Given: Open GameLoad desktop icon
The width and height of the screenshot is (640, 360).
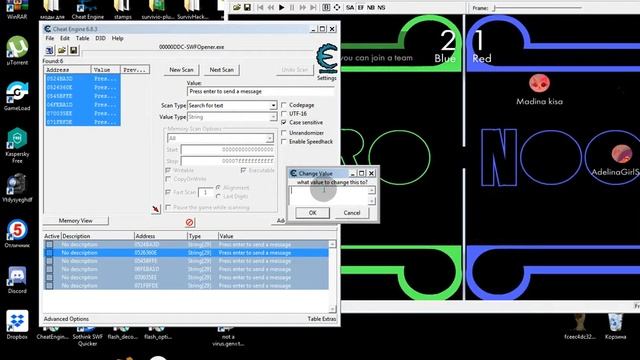Looking at the screenshot, I should [17, 97].
